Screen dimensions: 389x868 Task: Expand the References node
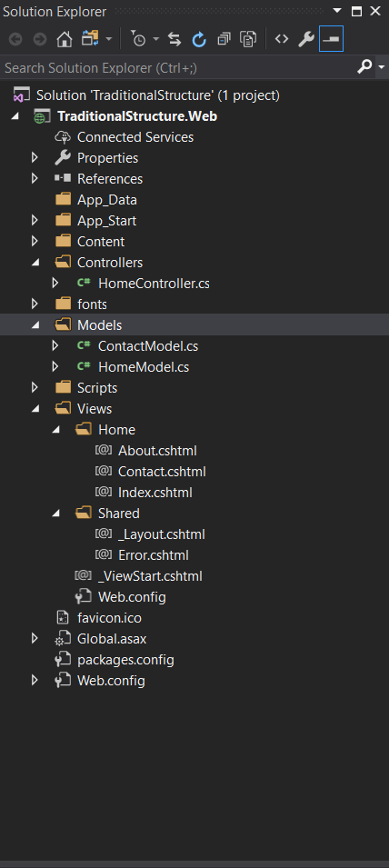[35, 179]
